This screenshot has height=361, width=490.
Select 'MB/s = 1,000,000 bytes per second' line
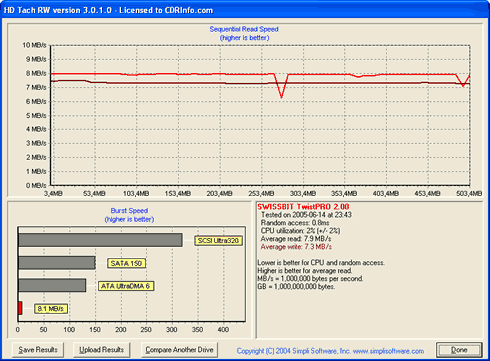tap(310, 279)
